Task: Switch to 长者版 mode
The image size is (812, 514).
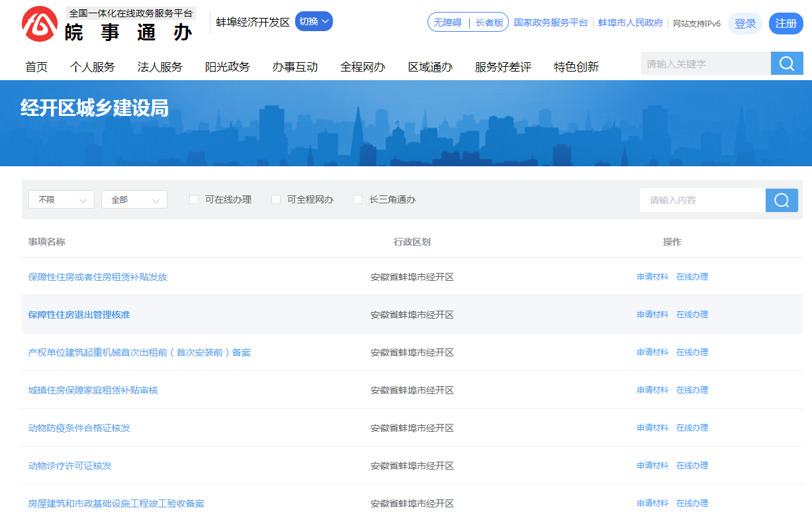Action: (x=490, y=22)
